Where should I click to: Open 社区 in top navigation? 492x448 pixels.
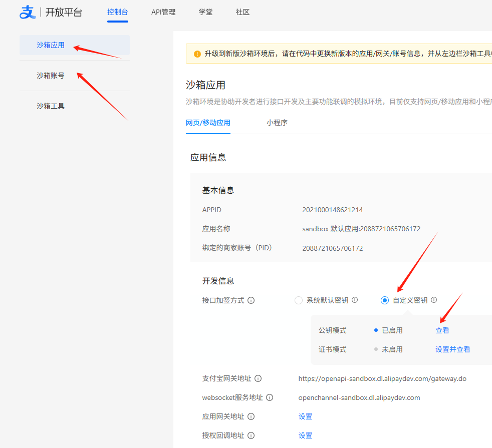tap(242, 12)
